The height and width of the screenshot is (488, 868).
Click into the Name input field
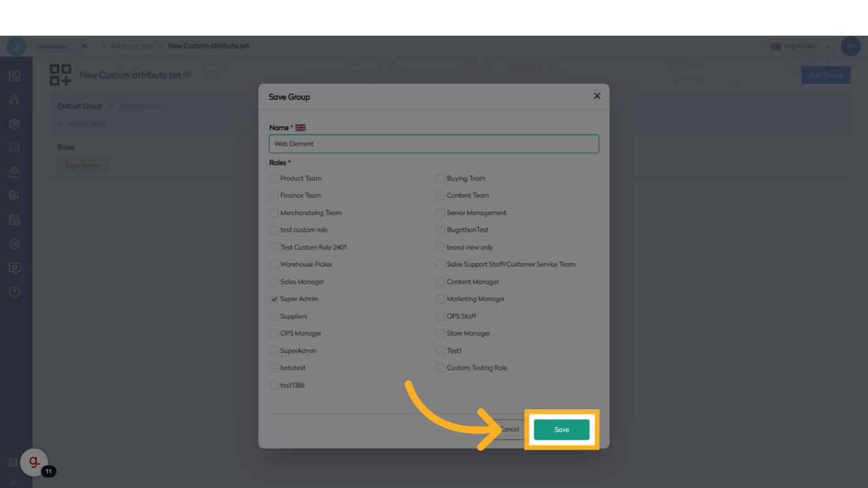click(434, 144)
